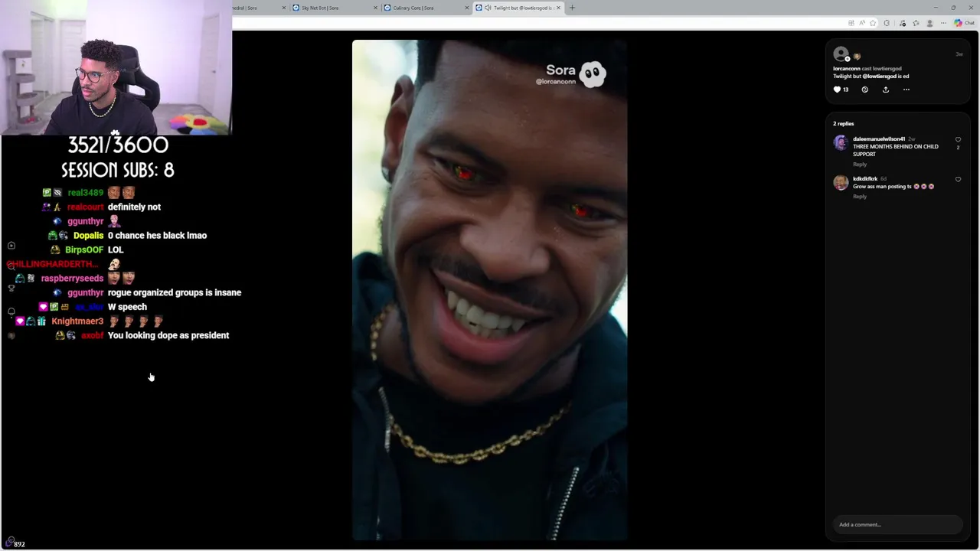Screen dimensions: 980x551
Task: Click chat message 'rogue organized groups is insane'
Action: pos(175,292)
